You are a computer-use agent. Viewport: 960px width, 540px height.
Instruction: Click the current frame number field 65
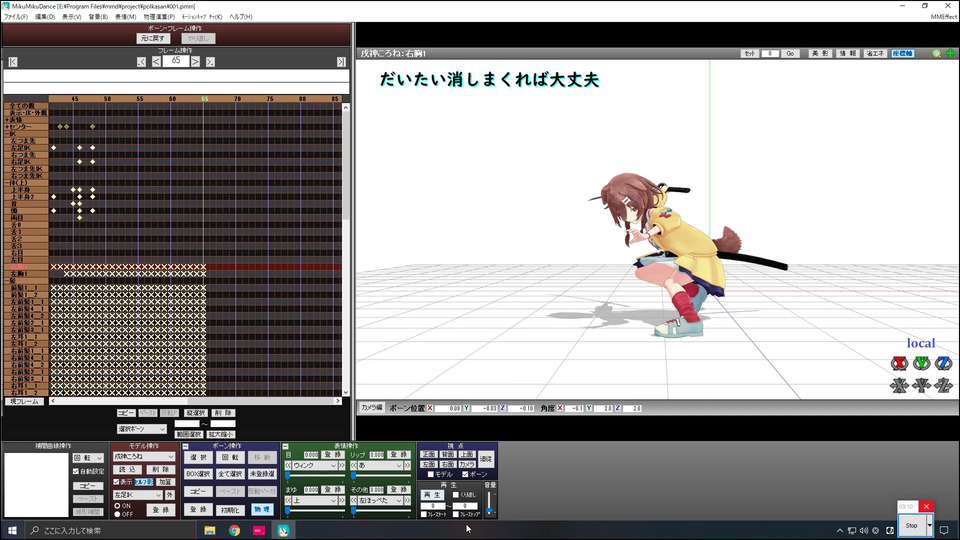176,61
